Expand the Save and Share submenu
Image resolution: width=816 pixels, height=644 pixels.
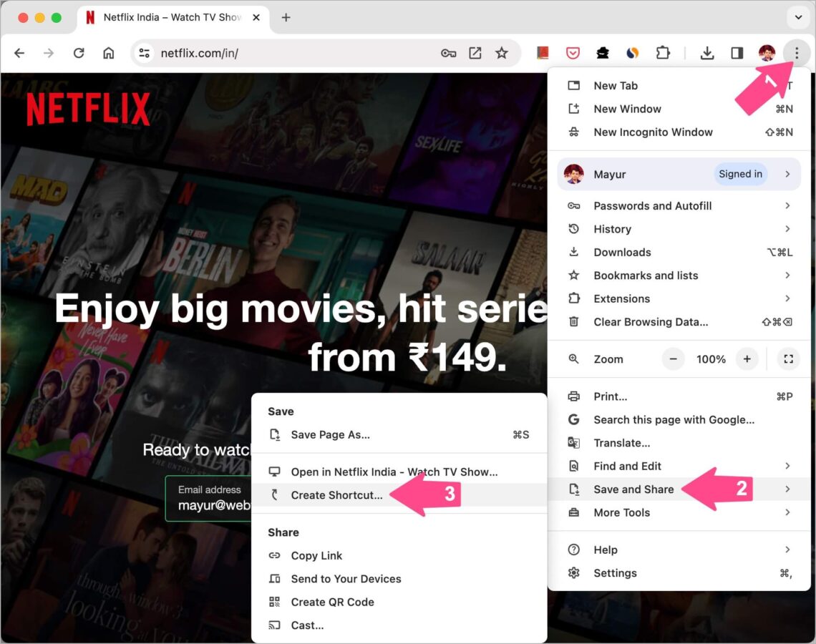click(634, 489)
